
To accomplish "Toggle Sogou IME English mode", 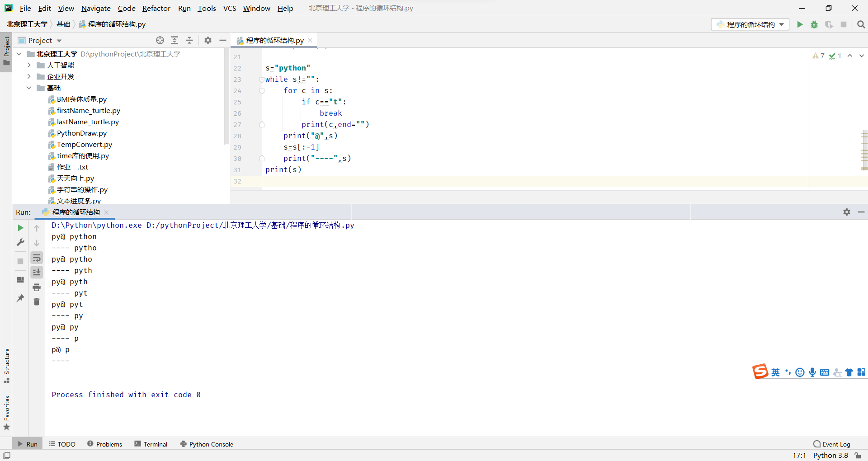I will 776,372.
